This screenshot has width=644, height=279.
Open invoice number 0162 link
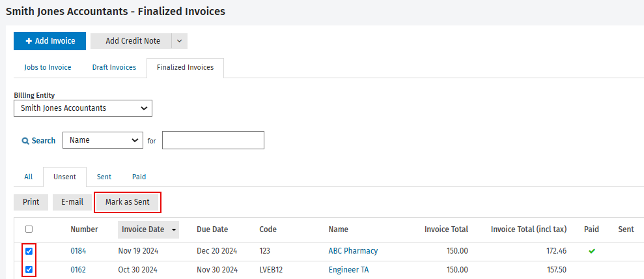click(78, 270)
